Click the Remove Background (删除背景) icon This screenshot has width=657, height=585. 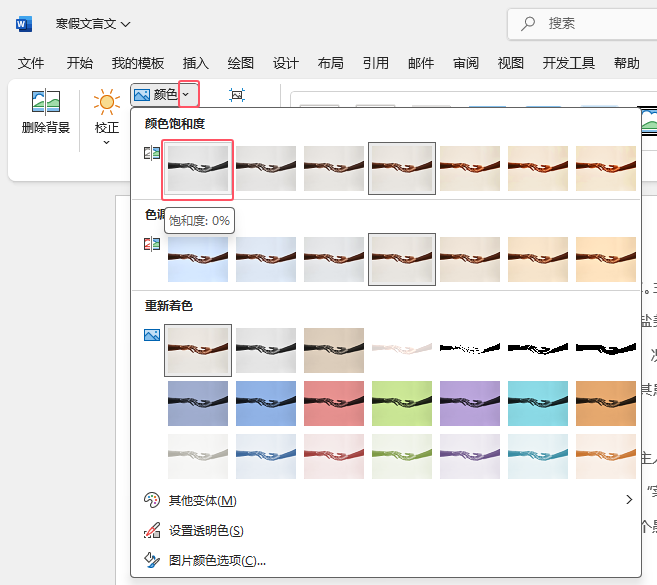point(46,101)
